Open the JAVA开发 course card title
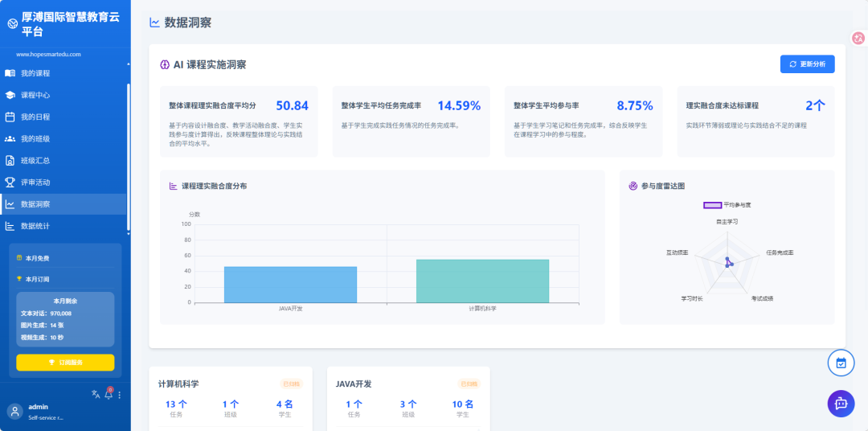Viewport: 868px width, 431px height. pos(353,384)
